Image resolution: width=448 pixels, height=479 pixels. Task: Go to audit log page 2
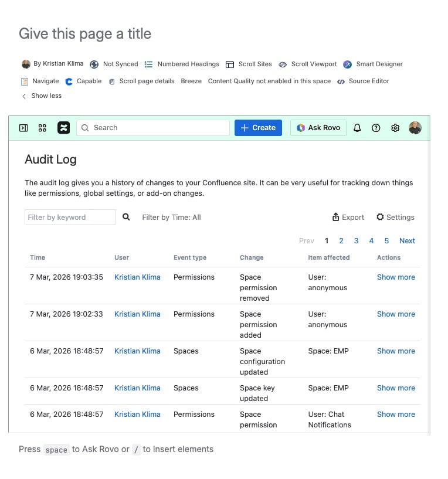click(341, 241)
